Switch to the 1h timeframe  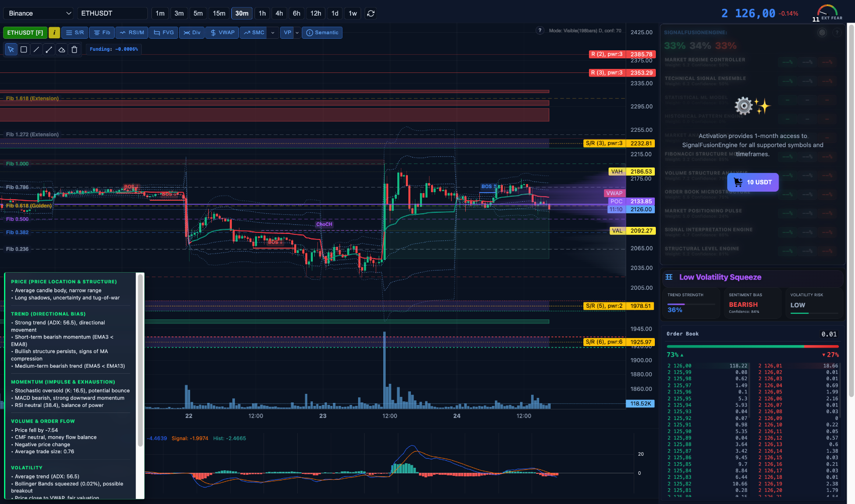pos(262,14)
